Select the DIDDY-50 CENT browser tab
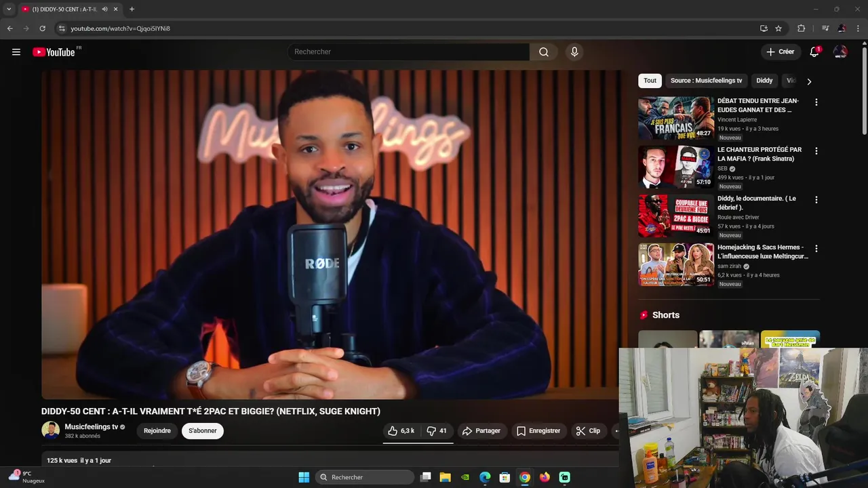Image resolution: width=868 pixels, height=488 pixels. point(64,9)
